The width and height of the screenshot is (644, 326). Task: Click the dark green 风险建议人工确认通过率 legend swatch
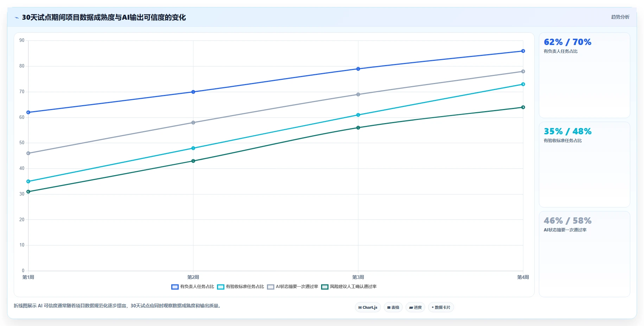325,287
